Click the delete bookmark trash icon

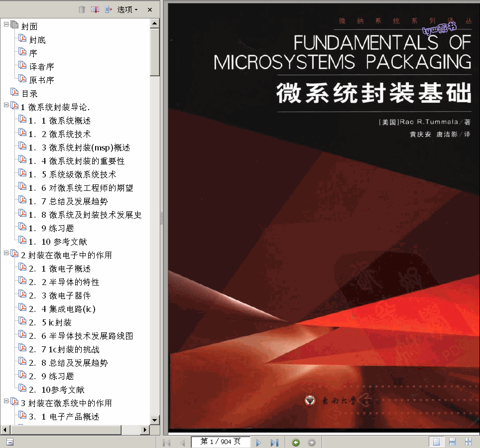click(x=82, y=9)
